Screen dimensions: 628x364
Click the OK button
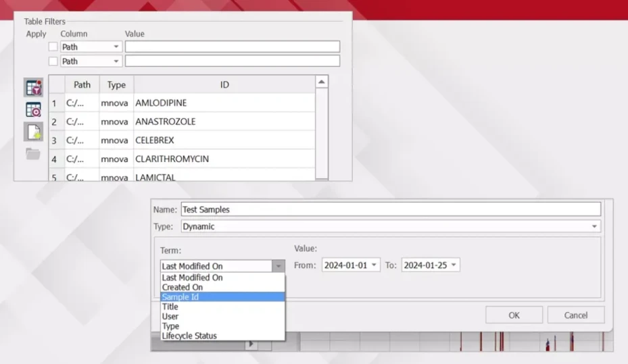tap(514, 315)
